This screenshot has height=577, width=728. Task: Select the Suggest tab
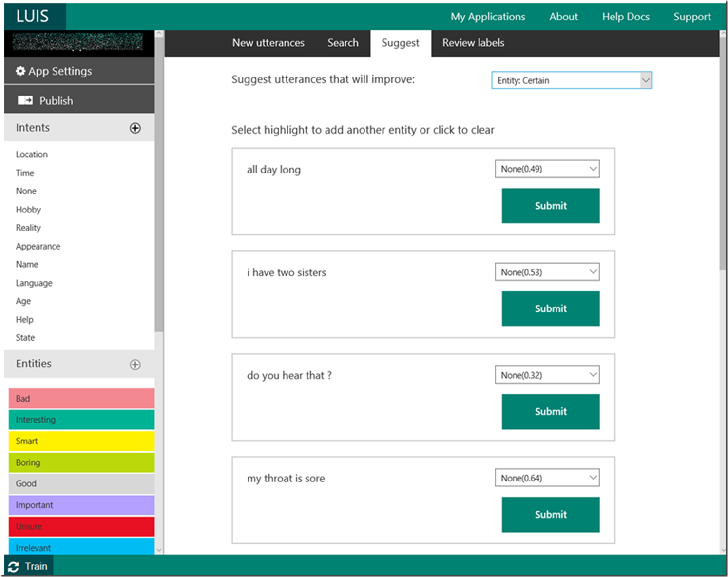[x=400, y=43]
